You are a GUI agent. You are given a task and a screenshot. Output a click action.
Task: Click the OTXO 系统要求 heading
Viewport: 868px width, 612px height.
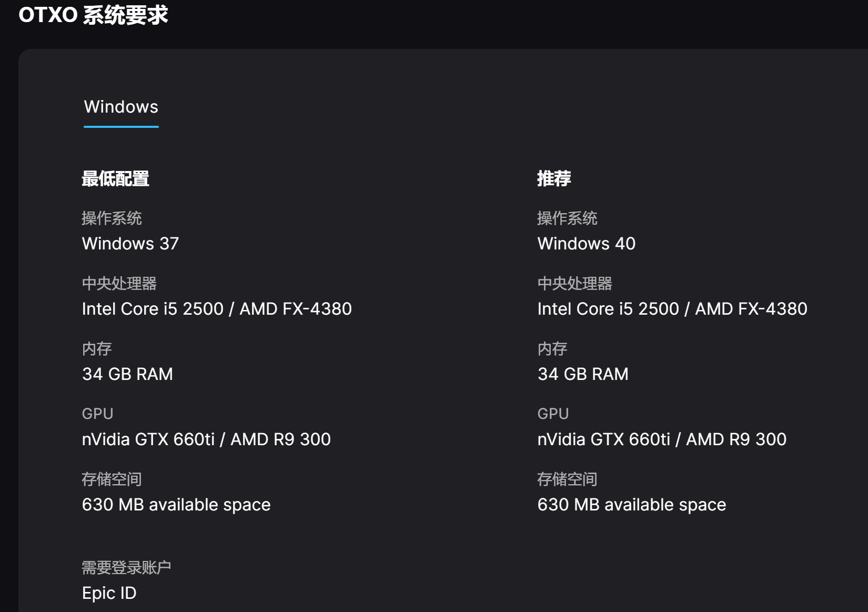click(x=93, y=15)
